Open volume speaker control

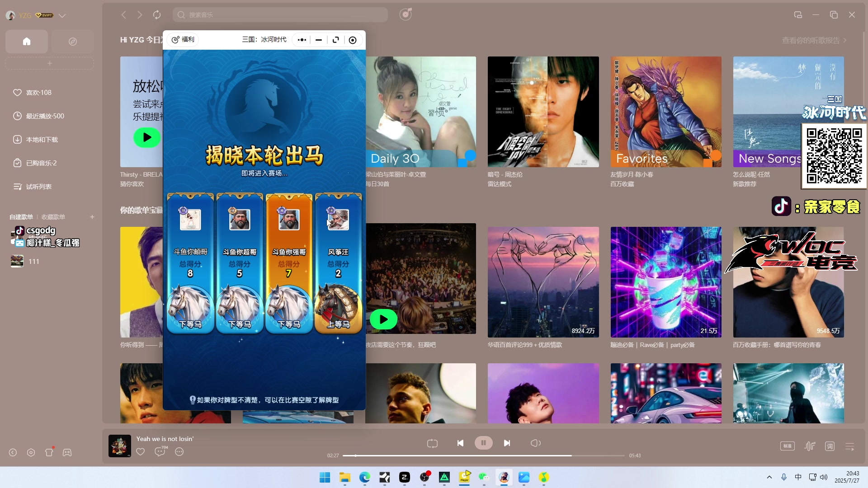pyautogui.click(x=536, y=443)
